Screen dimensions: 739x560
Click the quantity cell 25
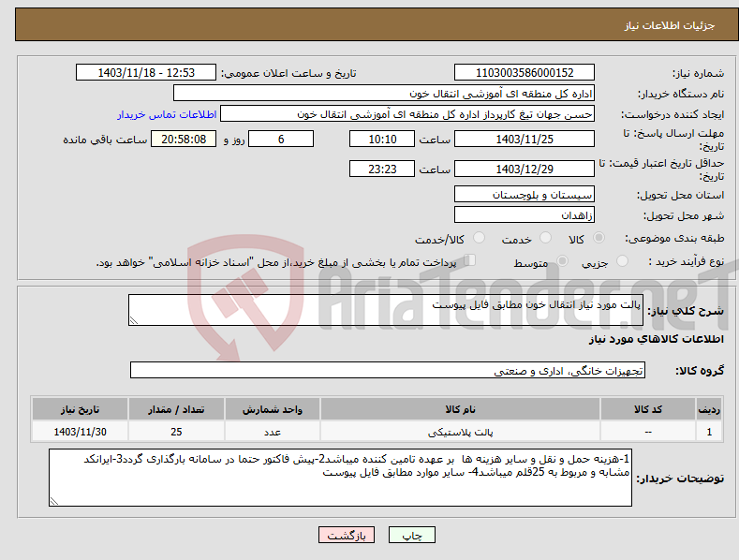pyautogui.click(x=176, y=432)
